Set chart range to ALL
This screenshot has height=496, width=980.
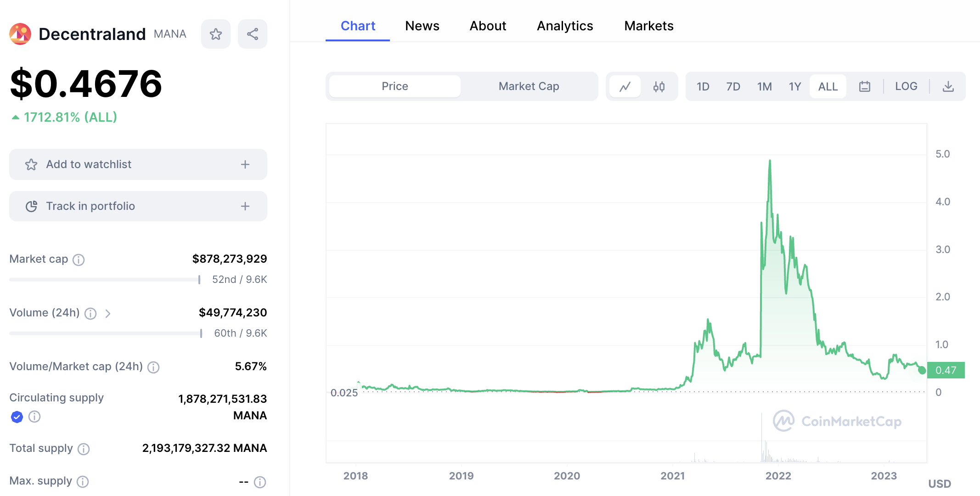click(828, 86)
